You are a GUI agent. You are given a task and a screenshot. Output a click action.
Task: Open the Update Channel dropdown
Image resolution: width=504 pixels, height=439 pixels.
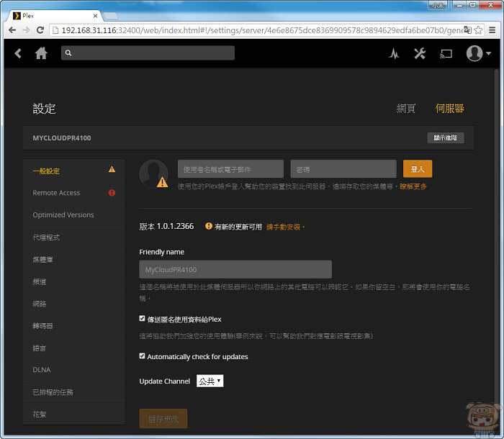(210, 381)
